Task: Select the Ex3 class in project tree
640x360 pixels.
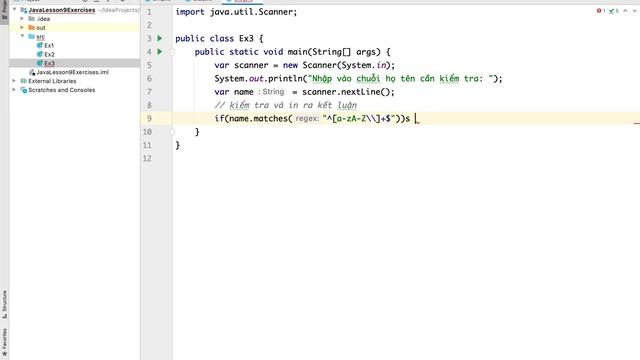Action: (x=49, y=63)
